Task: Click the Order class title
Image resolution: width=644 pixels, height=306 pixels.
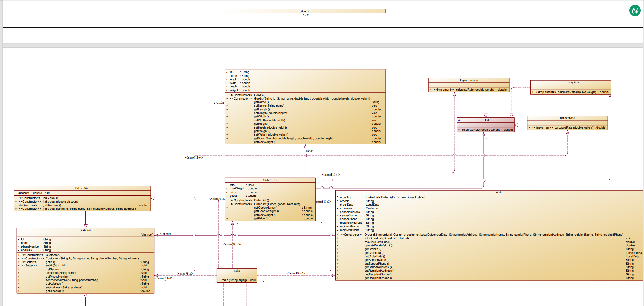Action: [x=500, y=192]
